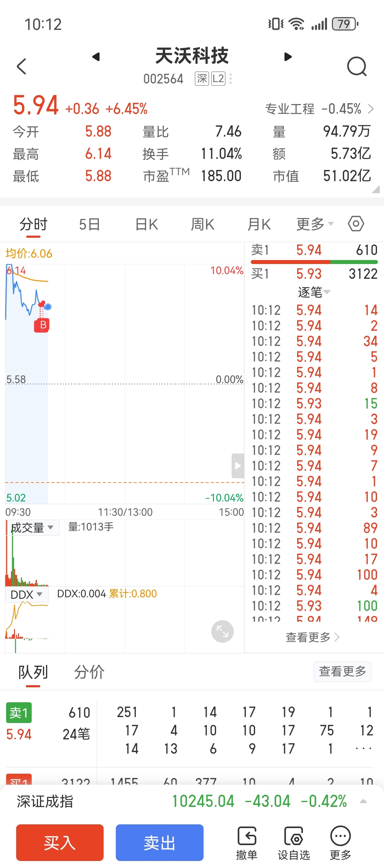384x868 pixels.
Task: Tap the red 买入 buy button
Action: [x=60, y=843]
